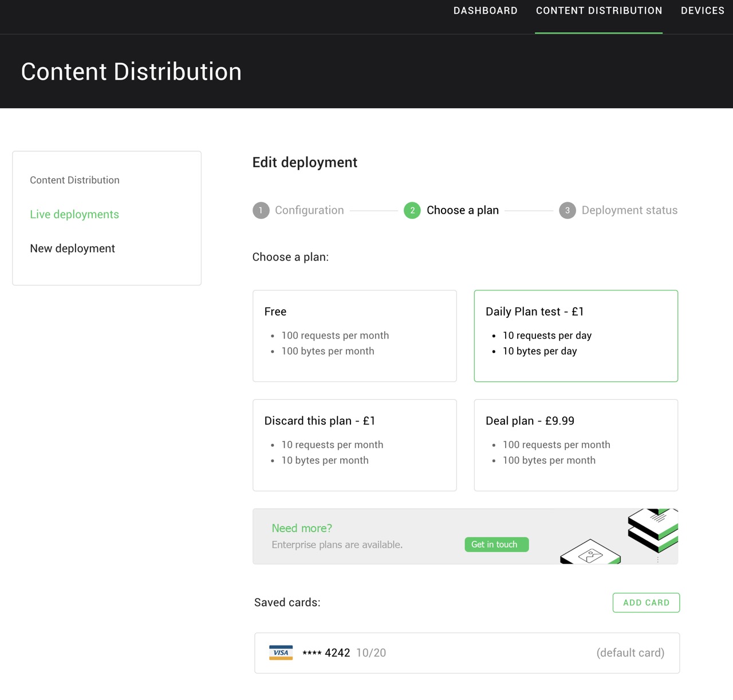
Task: Click '100 bytes per month' in Deal plan
Action: [x=549, y=460]
